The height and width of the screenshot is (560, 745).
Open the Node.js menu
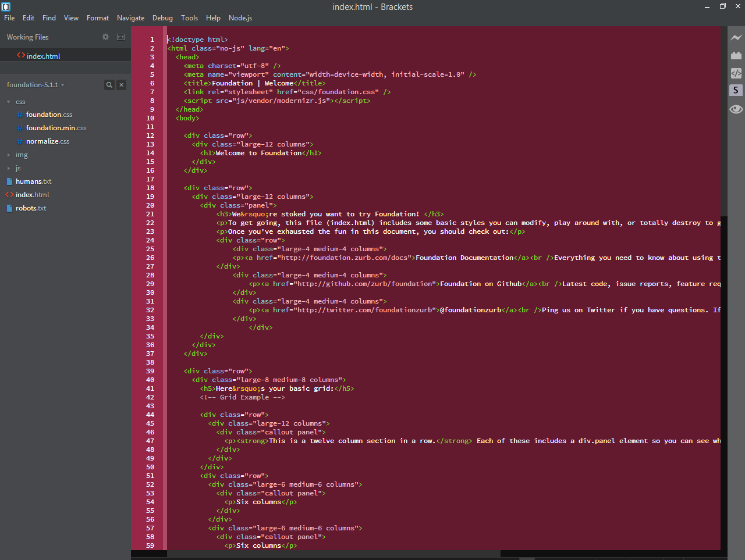(x=240, y=18)
